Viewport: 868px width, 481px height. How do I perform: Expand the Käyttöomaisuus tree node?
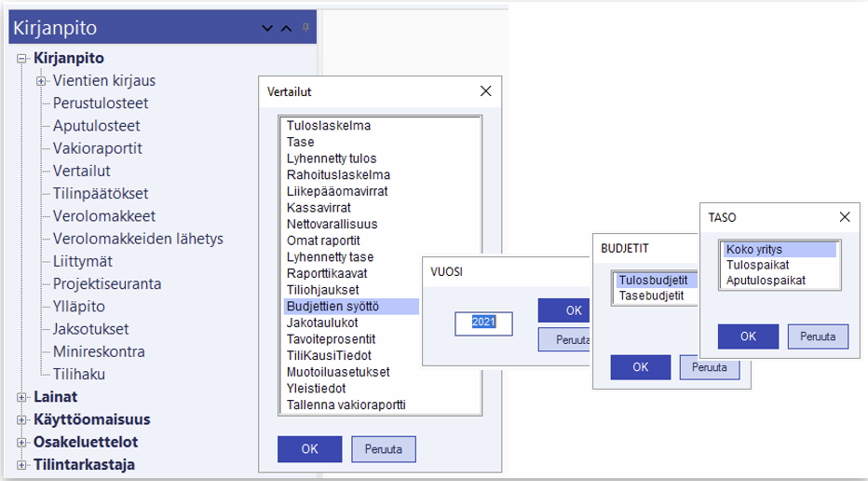point(21,419)
